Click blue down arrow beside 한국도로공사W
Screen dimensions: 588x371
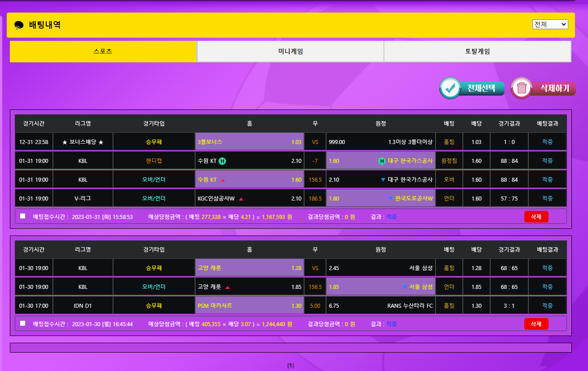pos(391,199)
